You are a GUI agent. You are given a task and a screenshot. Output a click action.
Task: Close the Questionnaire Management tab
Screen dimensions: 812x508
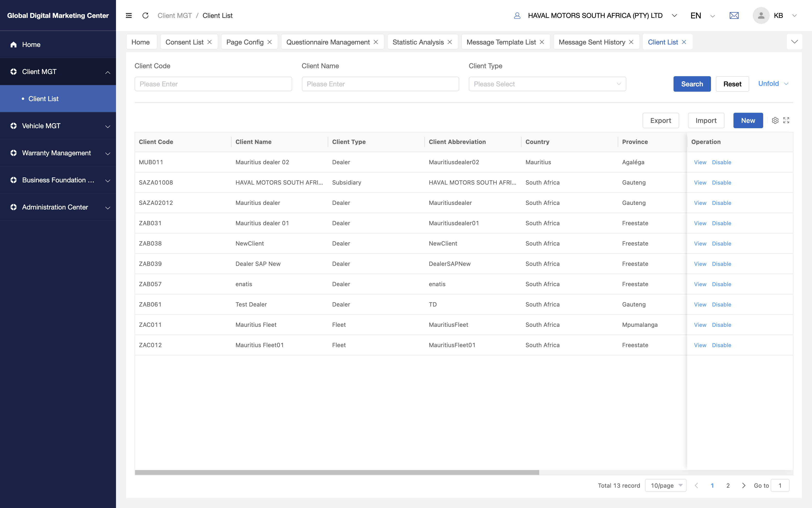pyautogui.click(x=376, y=42)
